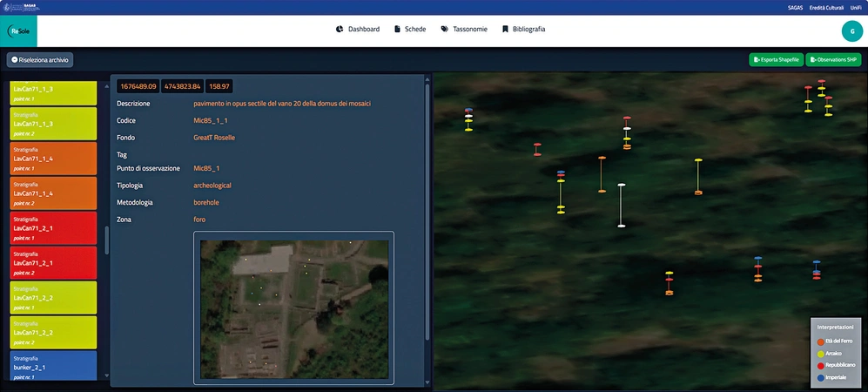Open the user avatar G
The image size is (868, 392).
[852, 31]
